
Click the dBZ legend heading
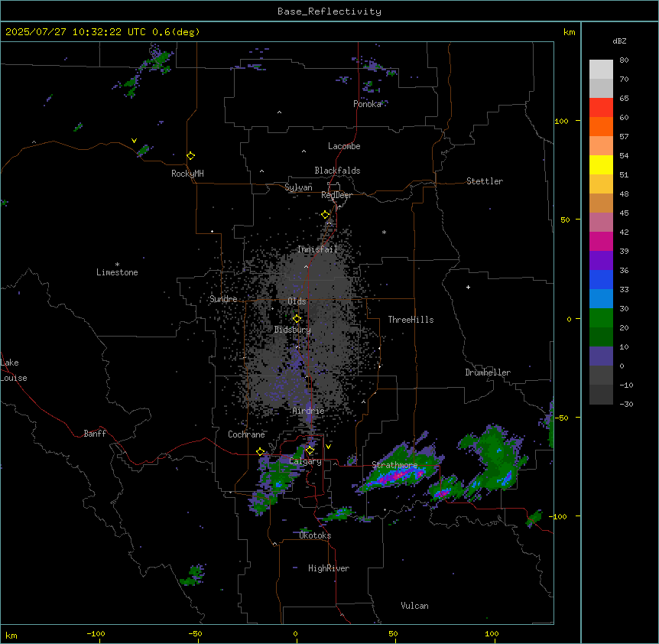[x=619, y=41]
